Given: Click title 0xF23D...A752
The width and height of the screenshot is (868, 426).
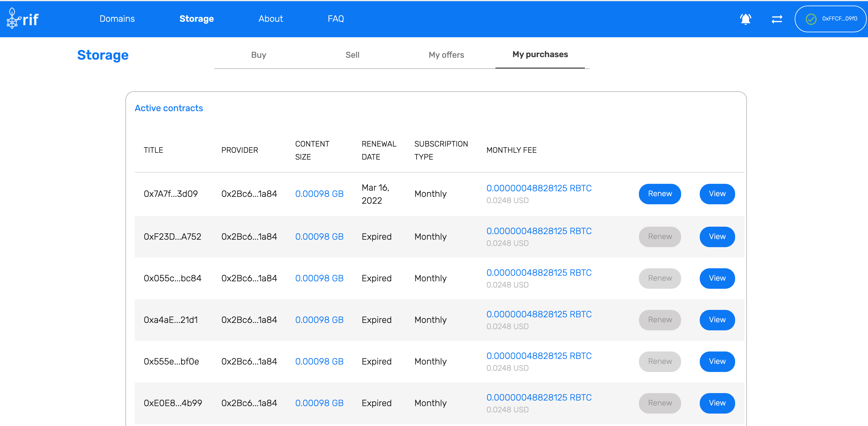Looking at the screenshot, I should click(x=172, y=237).
